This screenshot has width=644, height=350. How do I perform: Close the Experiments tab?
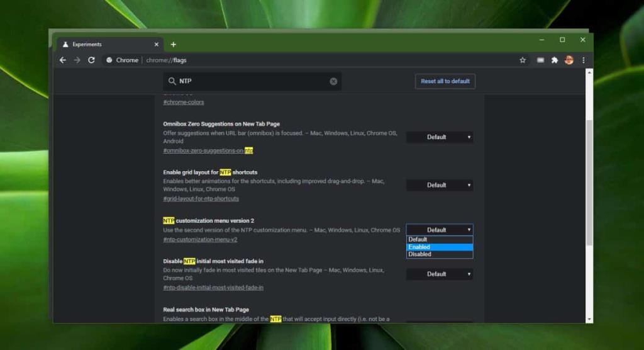pyautogui.click(x=157, y=45)
